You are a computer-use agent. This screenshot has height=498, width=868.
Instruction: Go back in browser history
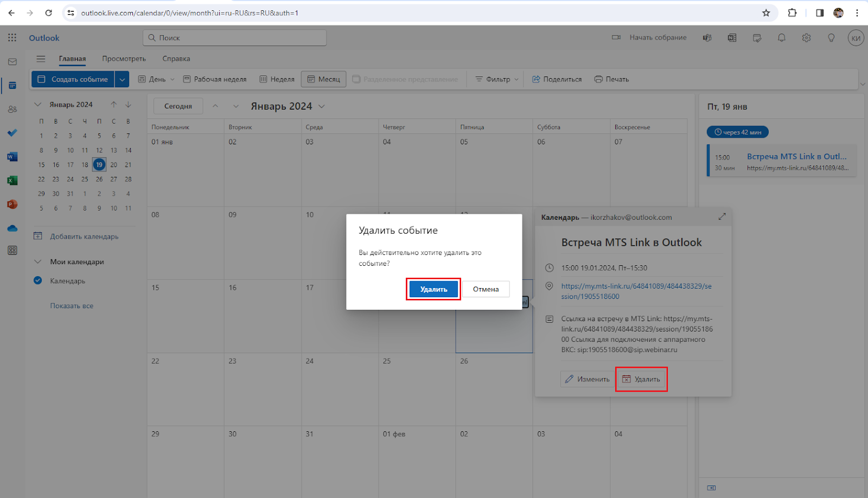[11, 13]
